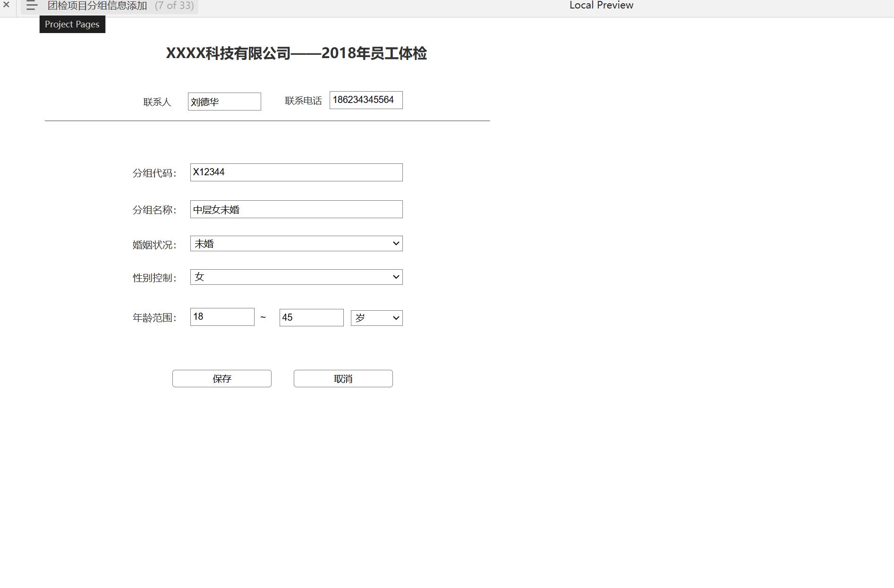This screenshot has width=894, height=588.
Task: Click into the 分组名称 field
Action: pos(297,209)
